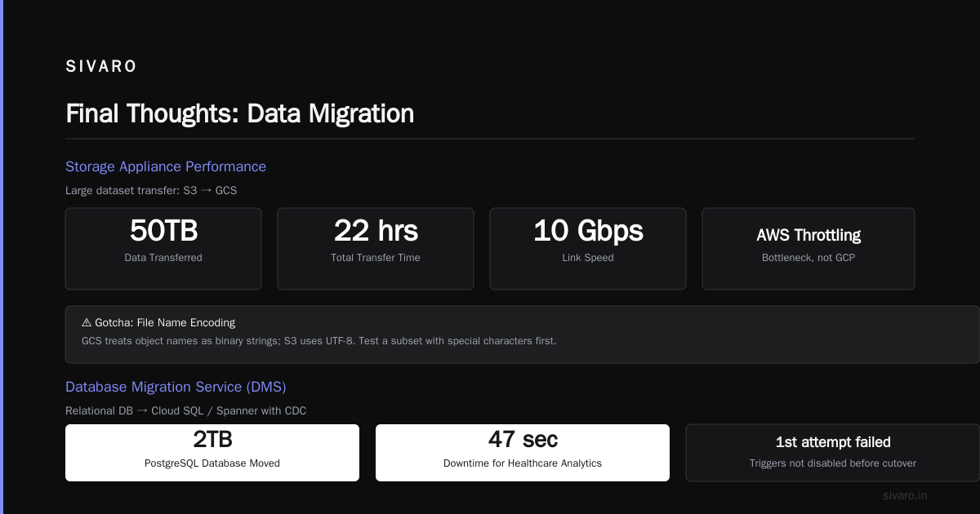Click the 'Link Speed' label
980x514 pixels.
pyautogui.click(x=588, y=257)
